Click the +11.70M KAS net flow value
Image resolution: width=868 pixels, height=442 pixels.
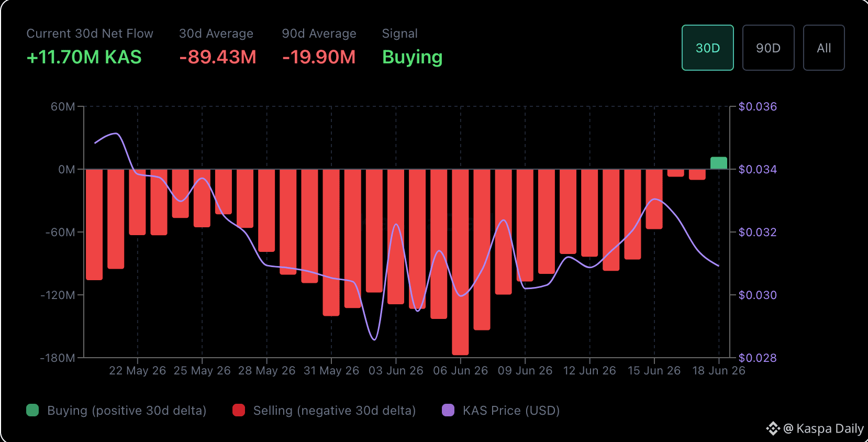[84, 57]
